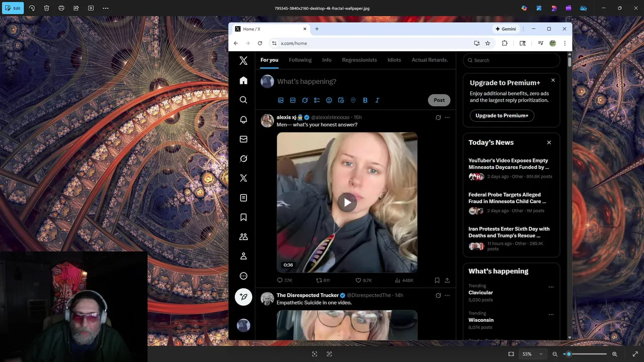Click the X search box

point(511,60)
